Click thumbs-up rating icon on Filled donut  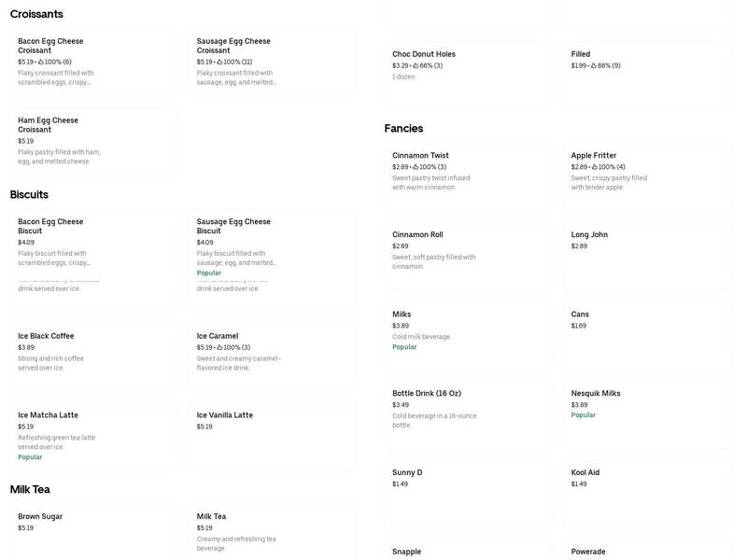(594, 65)
